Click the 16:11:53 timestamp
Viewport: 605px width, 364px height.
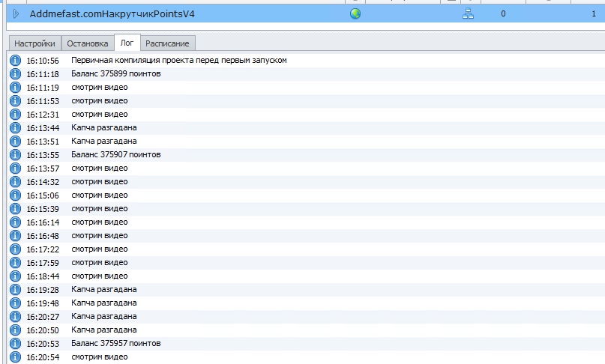(x=43, y=101)
